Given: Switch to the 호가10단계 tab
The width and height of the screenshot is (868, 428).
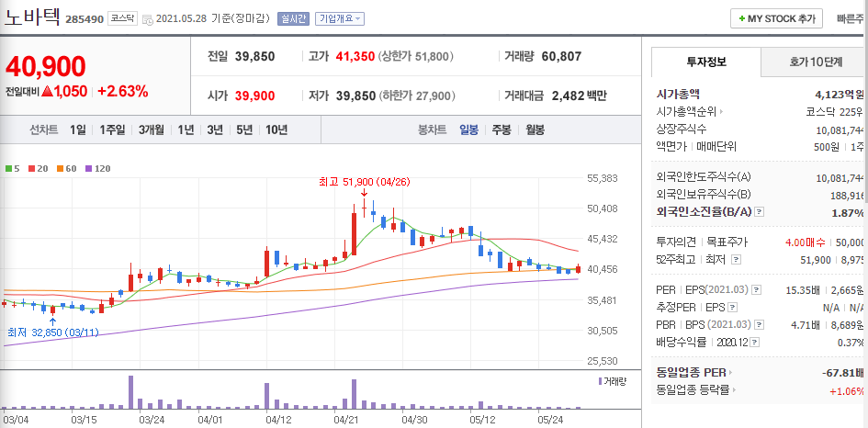Looking at the screenshot, I should click(815, 62).
